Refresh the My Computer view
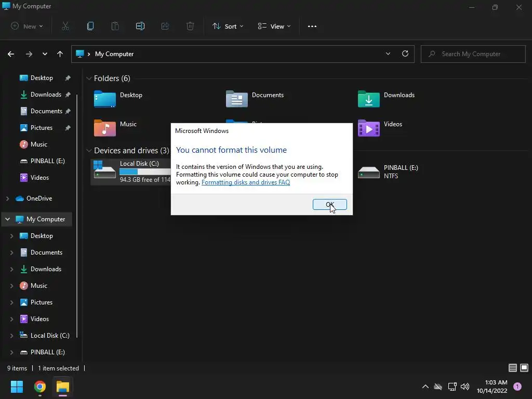 point(405,54)
